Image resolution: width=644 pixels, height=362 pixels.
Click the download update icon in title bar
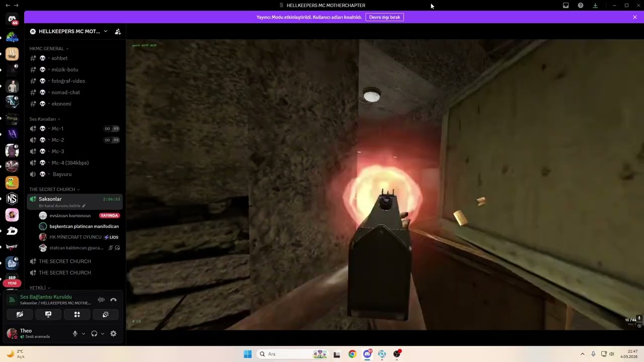click(595, 5)
